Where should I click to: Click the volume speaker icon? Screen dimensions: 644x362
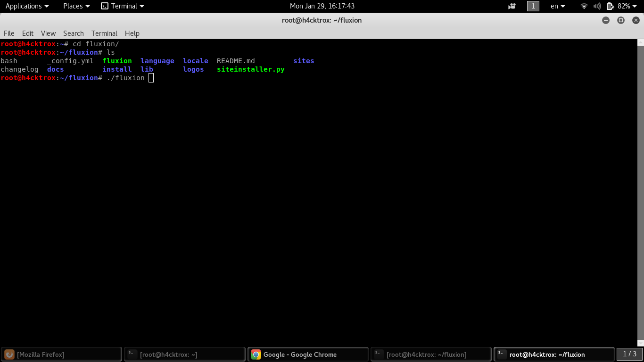pos(597,6)
